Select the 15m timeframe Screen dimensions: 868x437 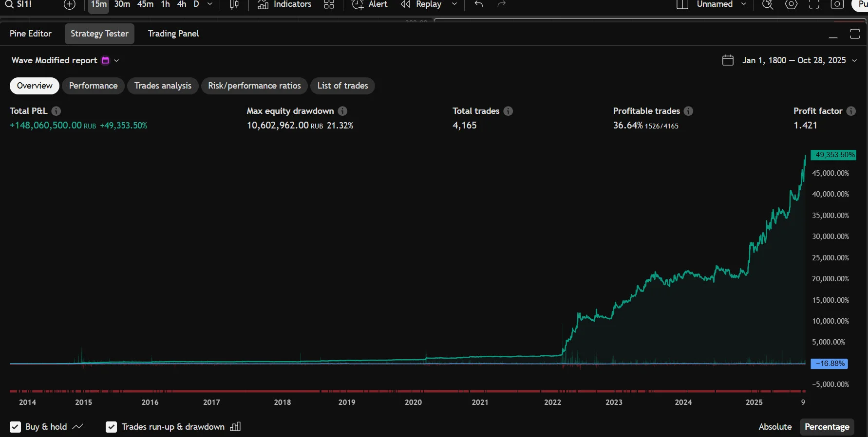[99, 4]
